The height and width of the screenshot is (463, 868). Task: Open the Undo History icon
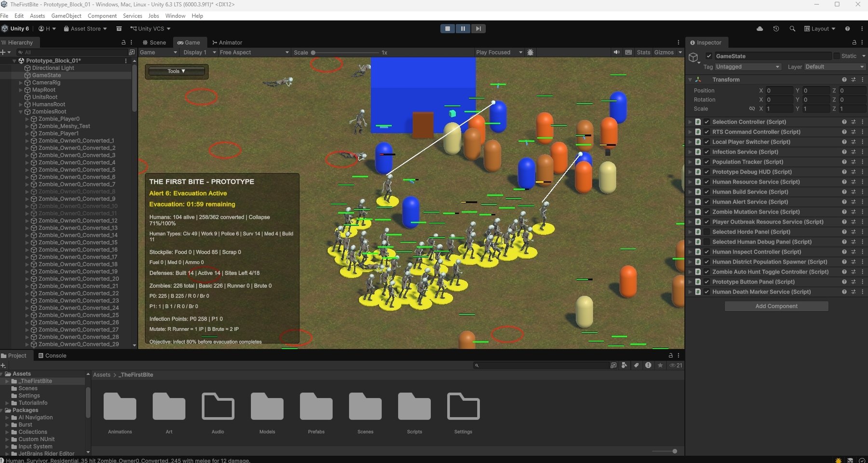tap(776, 28)
